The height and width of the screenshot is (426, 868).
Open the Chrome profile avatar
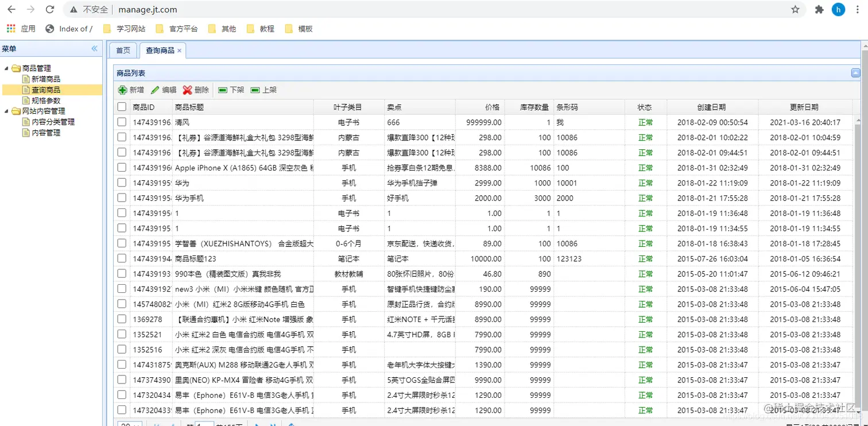point(838,9)
